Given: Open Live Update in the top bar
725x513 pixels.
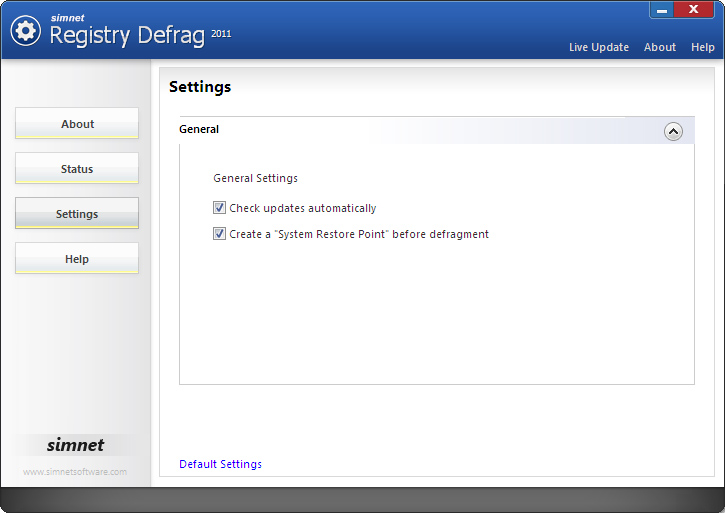Looking at the screenshot, I should (x=599, y=47).
